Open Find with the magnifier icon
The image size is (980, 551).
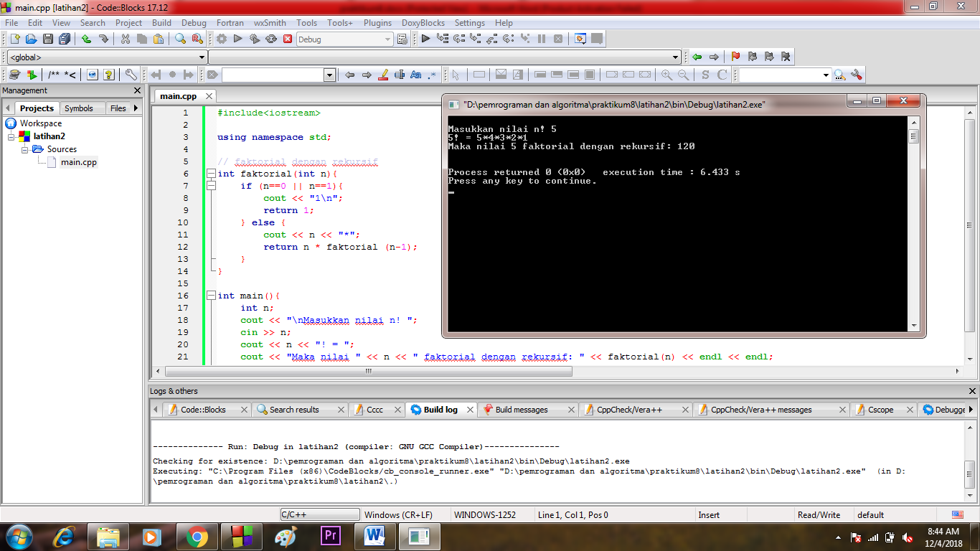pos(181,39)
